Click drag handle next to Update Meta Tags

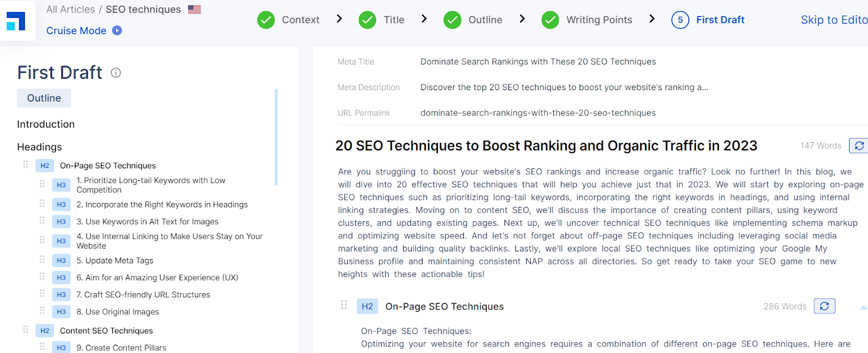42,260
